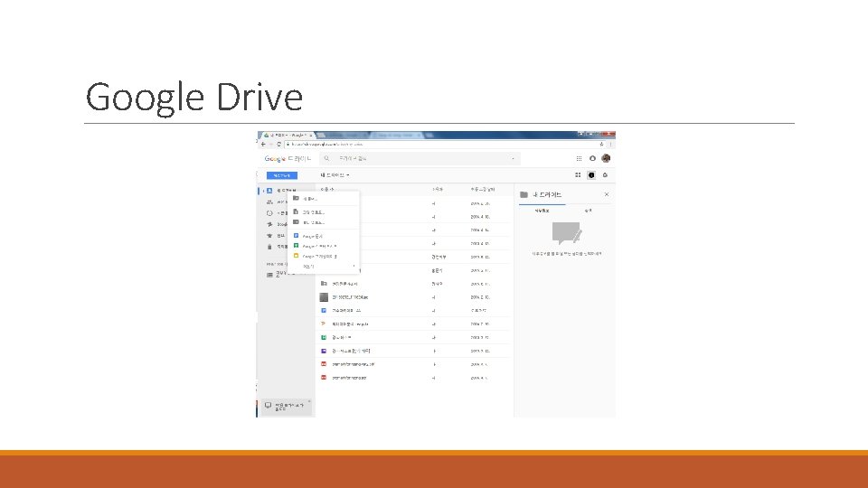Select the Google Drive browser tab
Screen dimensions: 868x488
tap(288, 135)
